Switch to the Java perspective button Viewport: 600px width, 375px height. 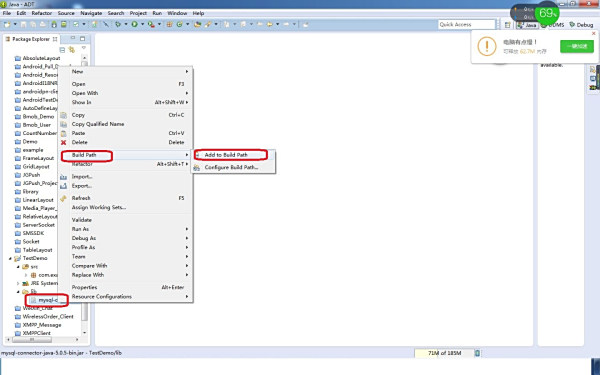pos(527,25)
